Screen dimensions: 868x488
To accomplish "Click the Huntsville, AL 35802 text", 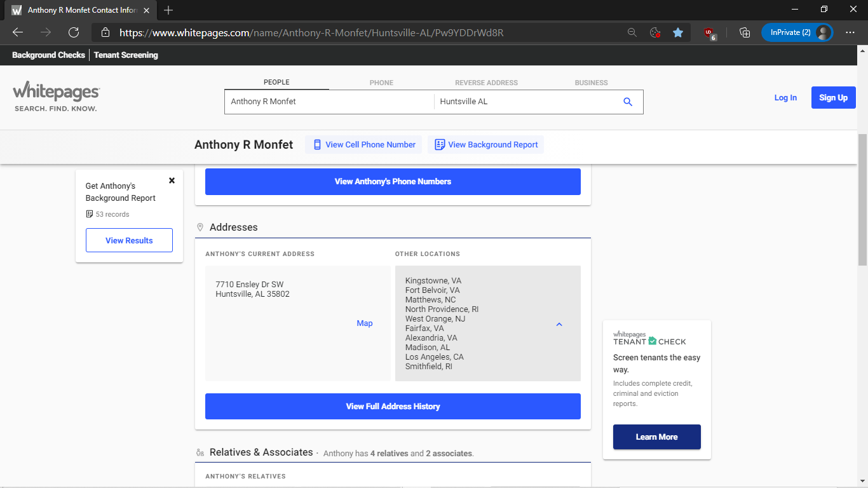I will tap(252, 294).
